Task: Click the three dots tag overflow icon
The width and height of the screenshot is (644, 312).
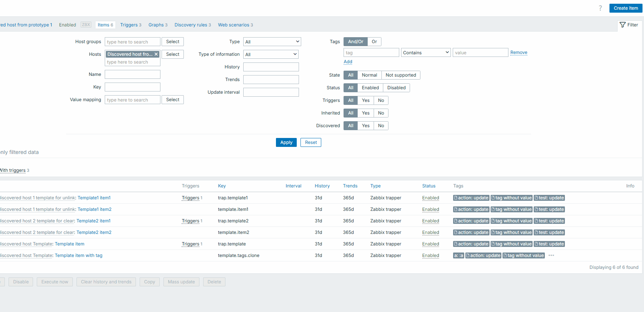Action: 551,255
